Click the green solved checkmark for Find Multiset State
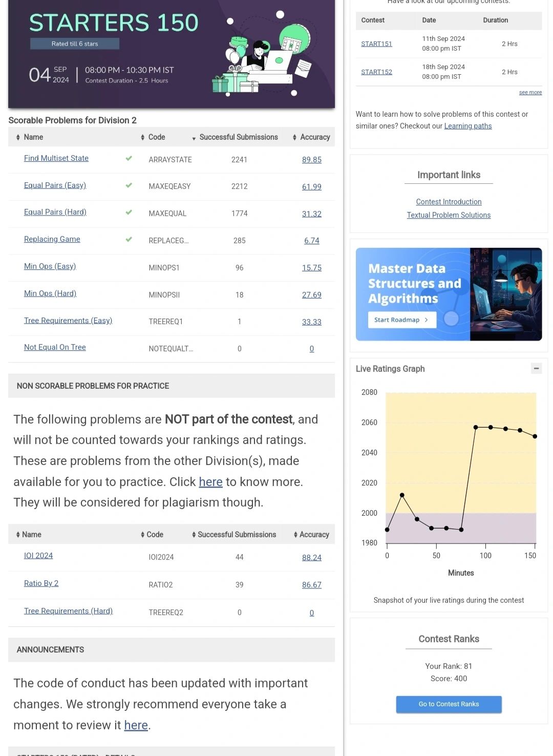Screen dimensions: 553x756 coord(129,158)
